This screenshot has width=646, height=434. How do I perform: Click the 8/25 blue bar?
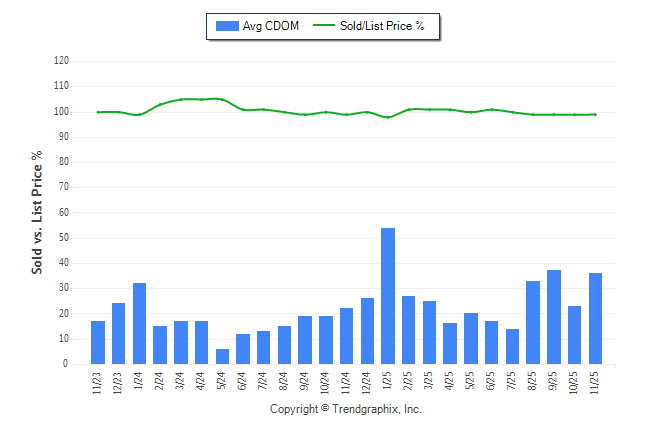click(533, 323)
